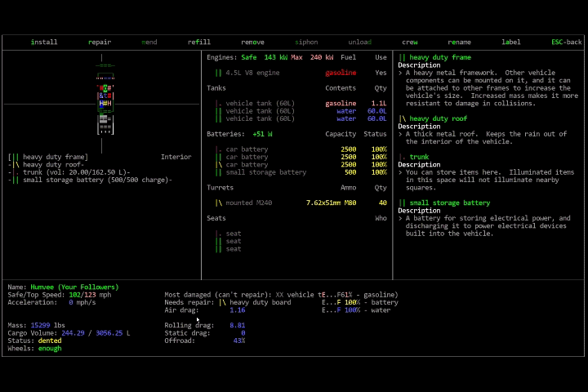Click the safe/top speed value 102/123
The height and width of the screenshot is (392, 588).
pyautogui.click(x=82, y=295)
